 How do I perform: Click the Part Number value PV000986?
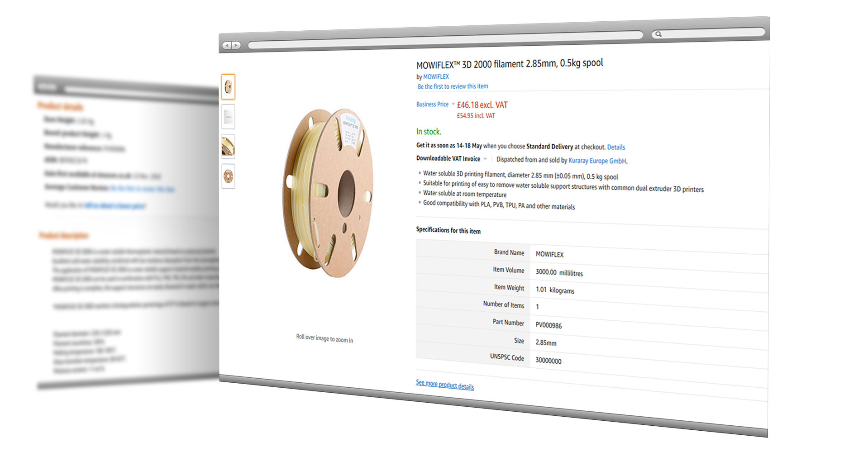click(548, 325)
